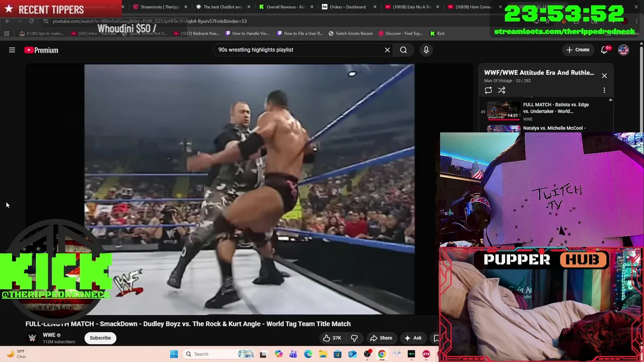This screenshot has width=644, height=362.
Task: Switch to Overall Revenue Kick tab
Action: pos(285,7)
